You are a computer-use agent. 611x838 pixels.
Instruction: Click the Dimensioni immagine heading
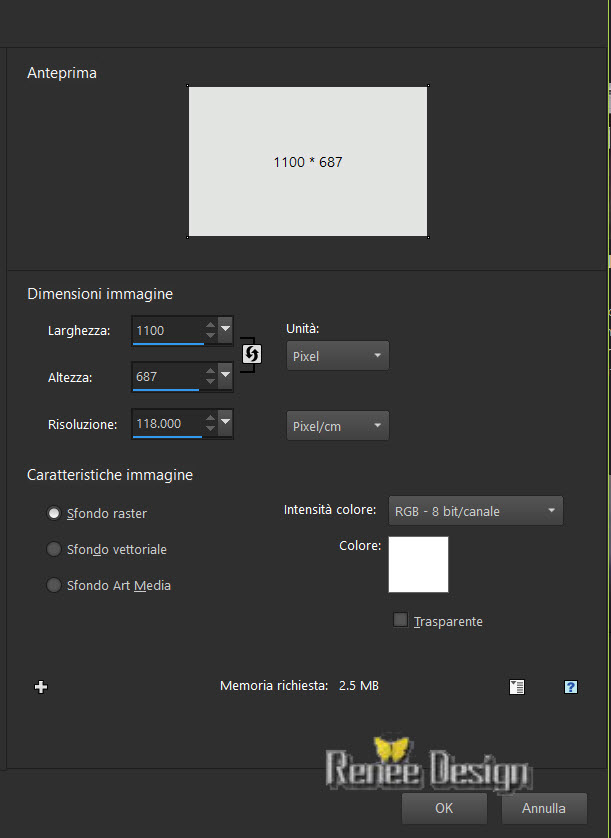click(100, 294)
